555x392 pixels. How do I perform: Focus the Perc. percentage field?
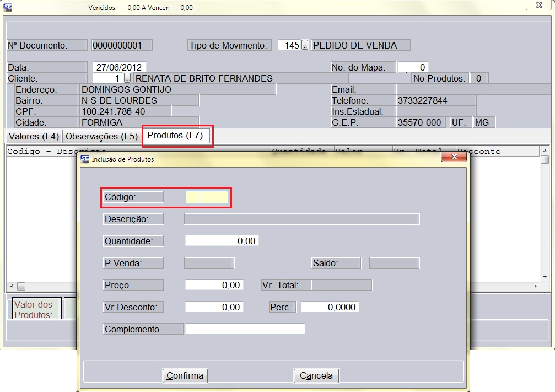coord(330,307)
